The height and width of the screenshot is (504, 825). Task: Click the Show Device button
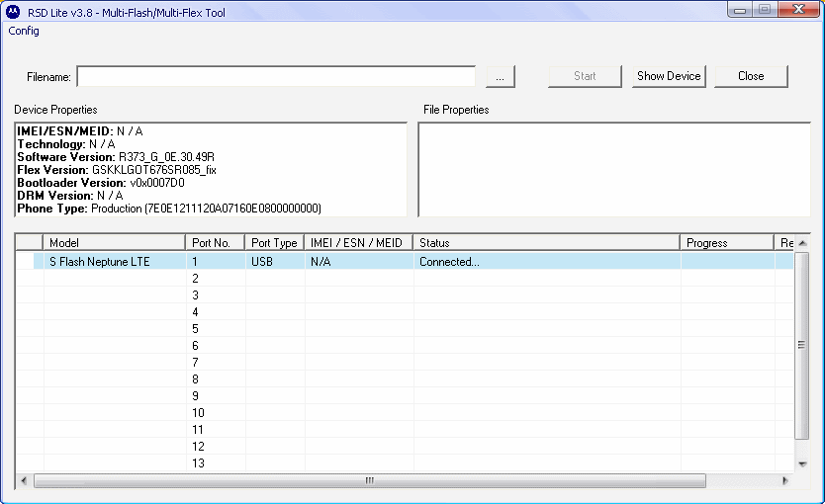669,76
